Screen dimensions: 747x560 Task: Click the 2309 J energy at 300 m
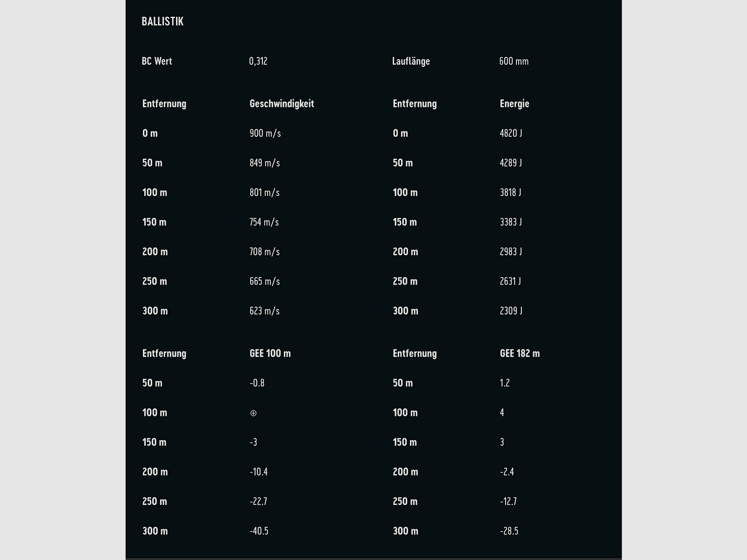pyautogui.click(x=511, y=311)
